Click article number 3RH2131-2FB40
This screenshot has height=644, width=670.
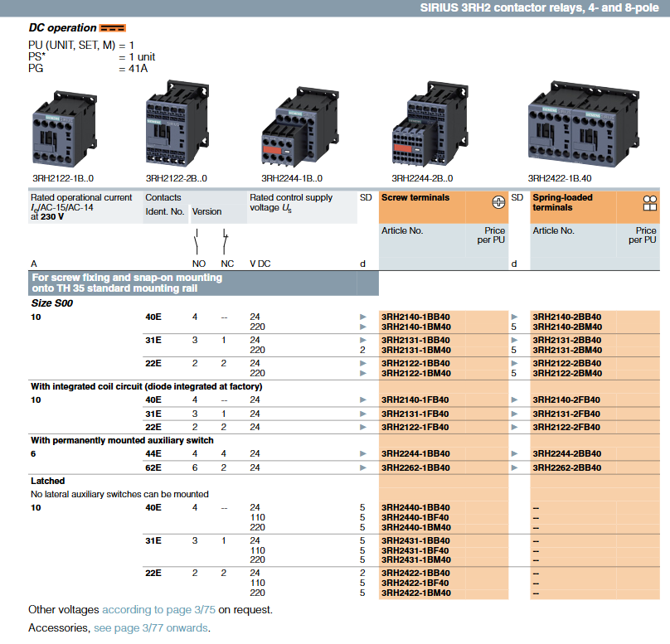pos(566,414)
